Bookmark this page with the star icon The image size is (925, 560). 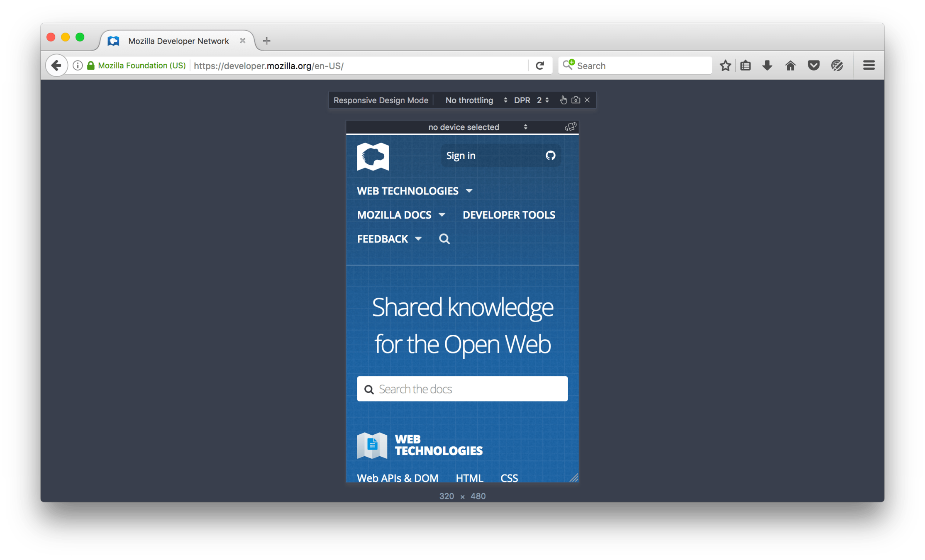pyautogui.click(x=725, y=66)
